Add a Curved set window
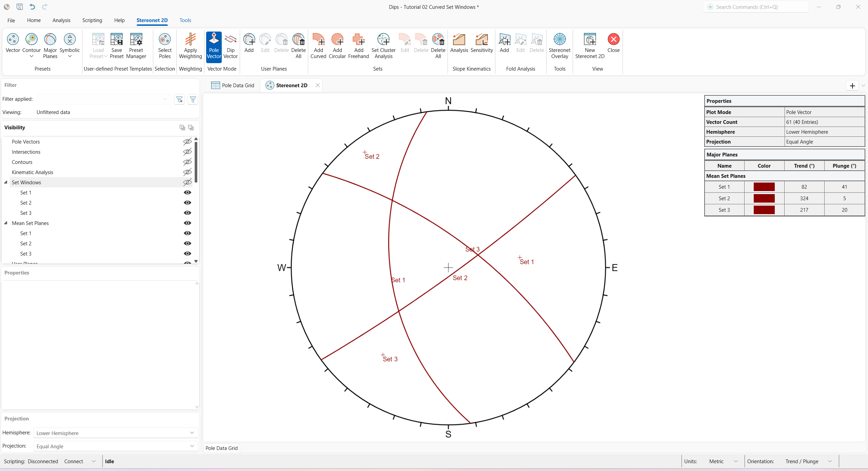 (318, 46)
